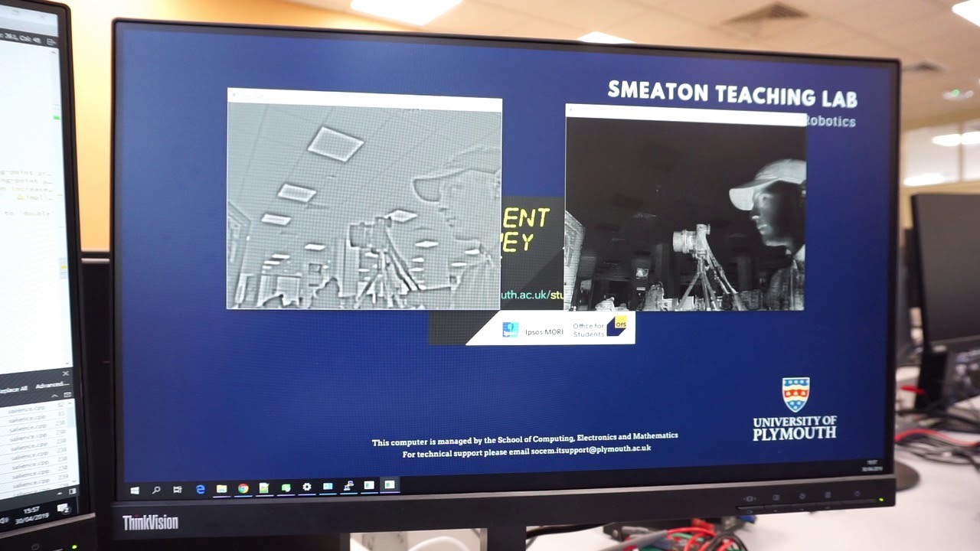Image resolution: width=980 pixels, height=551 pixels.
Task: Open notification center icon on left monitor
Action: point(63,507)
